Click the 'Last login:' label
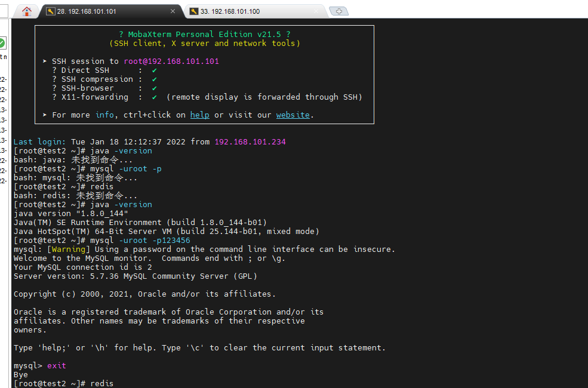The height and width of the screenshot is (388, 588). [40, 141]
